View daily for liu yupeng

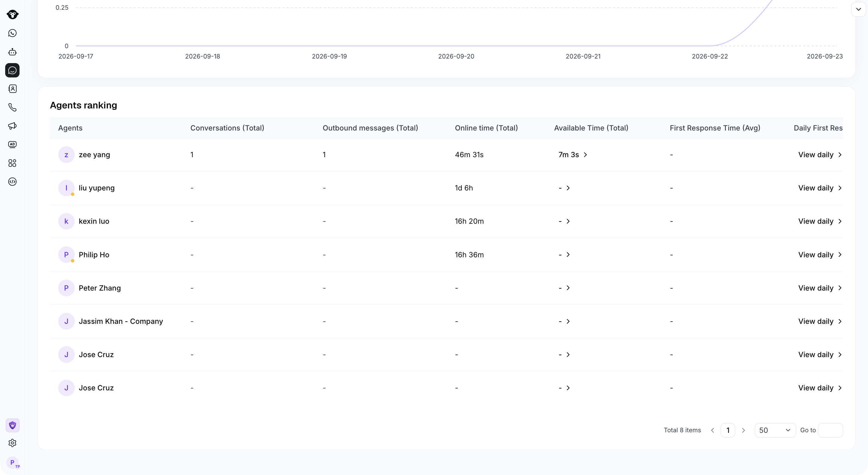point(820,188)
